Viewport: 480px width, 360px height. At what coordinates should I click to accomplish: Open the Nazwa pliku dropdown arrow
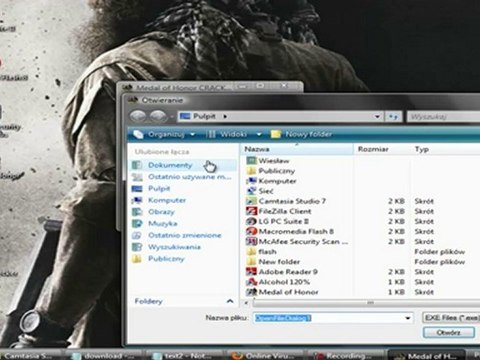click(408, 318)
